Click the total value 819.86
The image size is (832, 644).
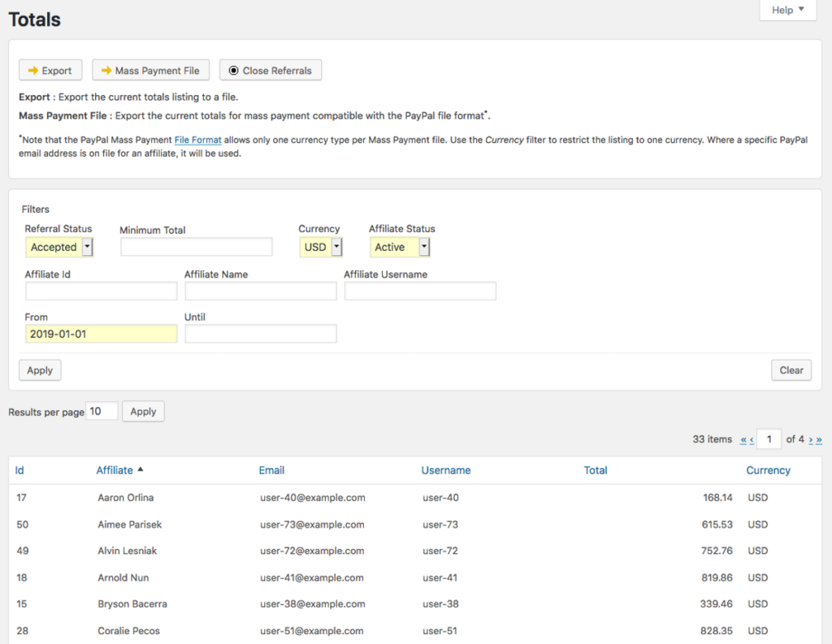click(717, 577)
